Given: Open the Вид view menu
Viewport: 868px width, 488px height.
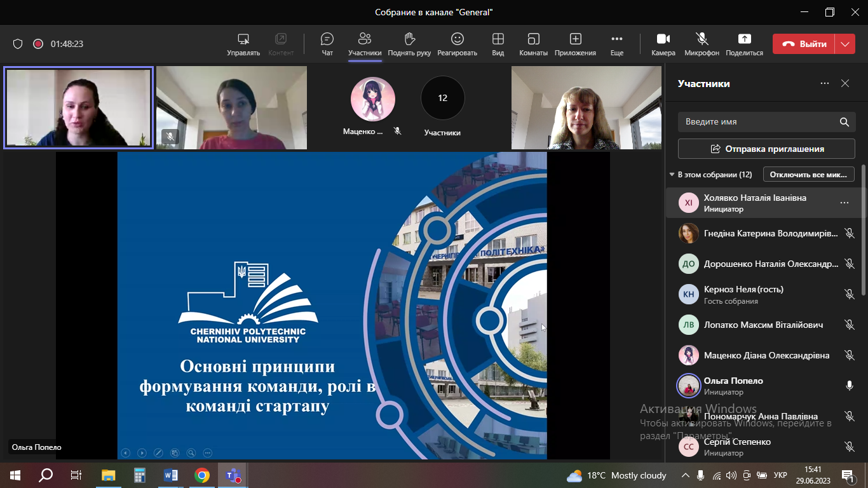Looking at the screenshot, I should point(498,44).
